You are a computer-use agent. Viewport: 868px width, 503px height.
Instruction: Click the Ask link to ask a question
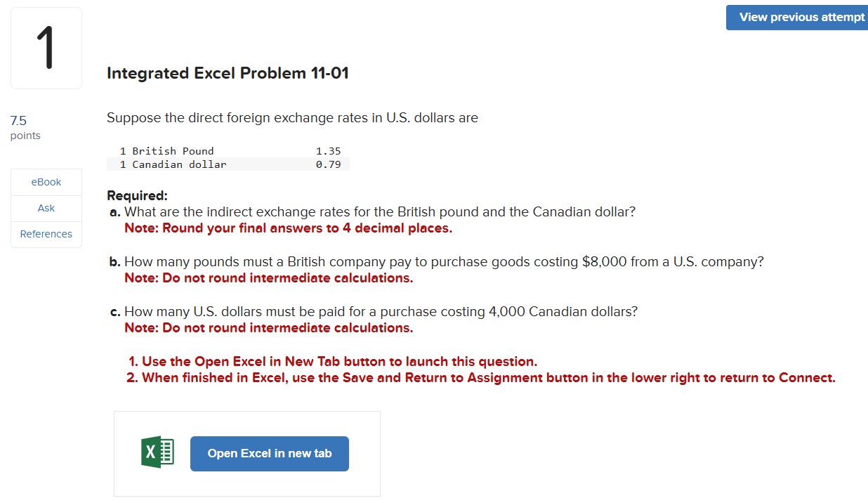point(46,208)
